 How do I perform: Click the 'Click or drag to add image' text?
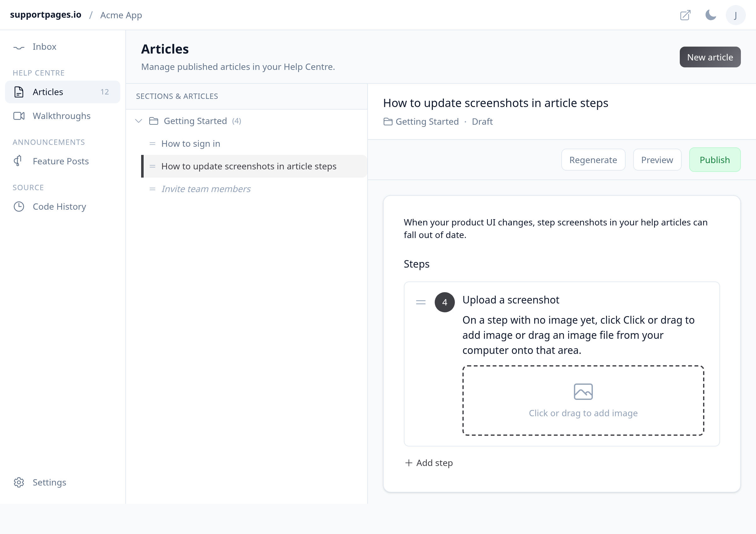tap(583, 413)
